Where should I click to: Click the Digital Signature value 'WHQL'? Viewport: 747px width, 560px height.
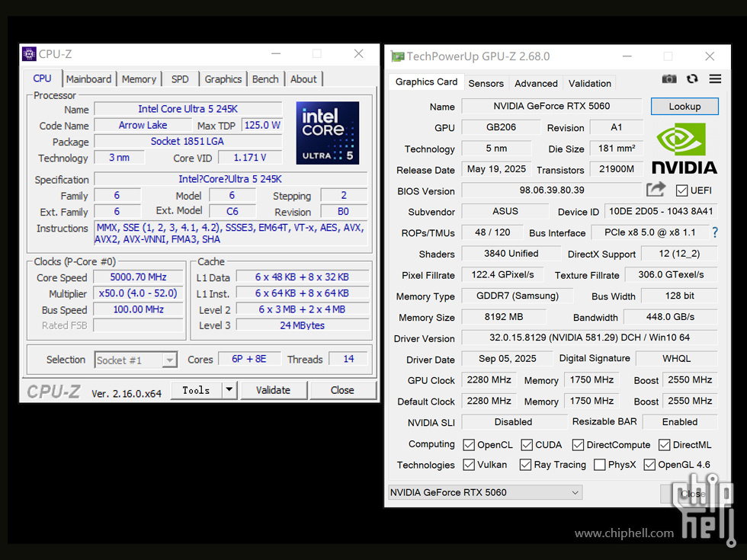click(x=677, y=359)
